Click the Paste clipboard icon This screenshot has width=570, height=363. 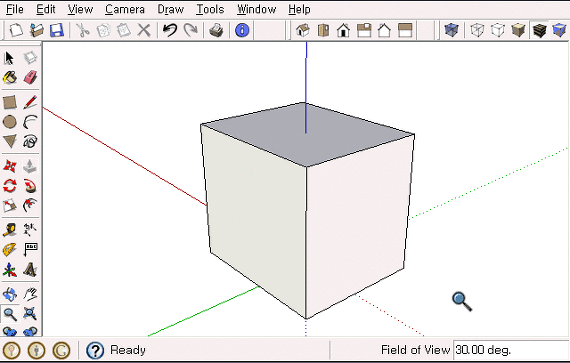click(124, 30)
